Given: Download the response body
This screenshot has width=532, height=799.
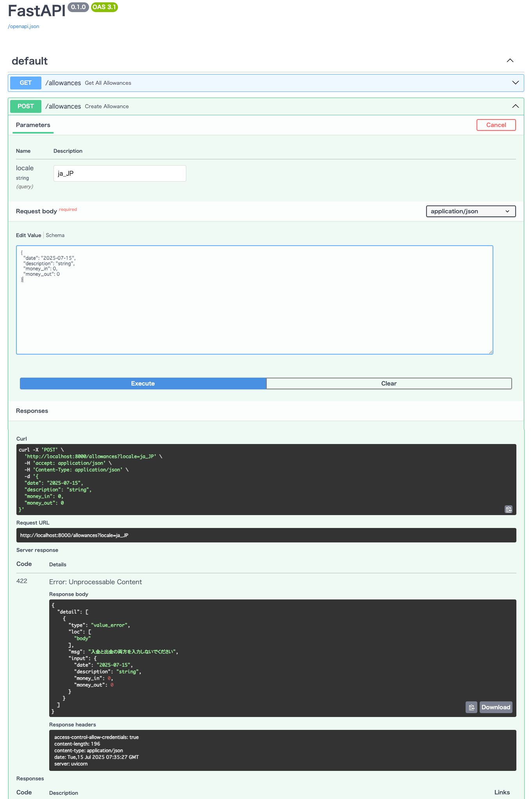Looking at the screenshot, I should coord(496,707).
